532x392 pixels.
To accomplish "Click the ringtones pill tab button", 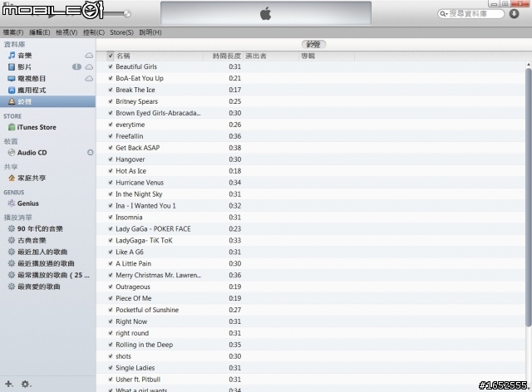I will click(x=313, y=44).
